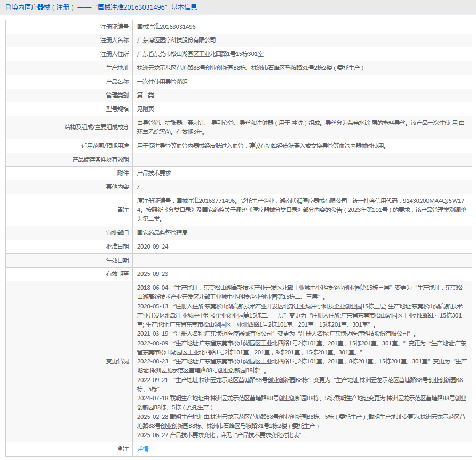Click the intended use text starting 用于促进导管

pos(261,146)
